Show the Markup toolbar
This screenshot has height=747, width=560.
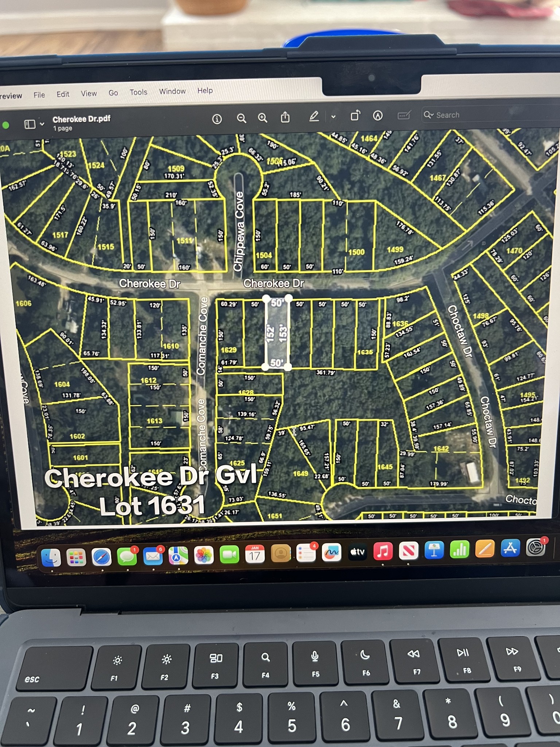click(x=378, y=116)
